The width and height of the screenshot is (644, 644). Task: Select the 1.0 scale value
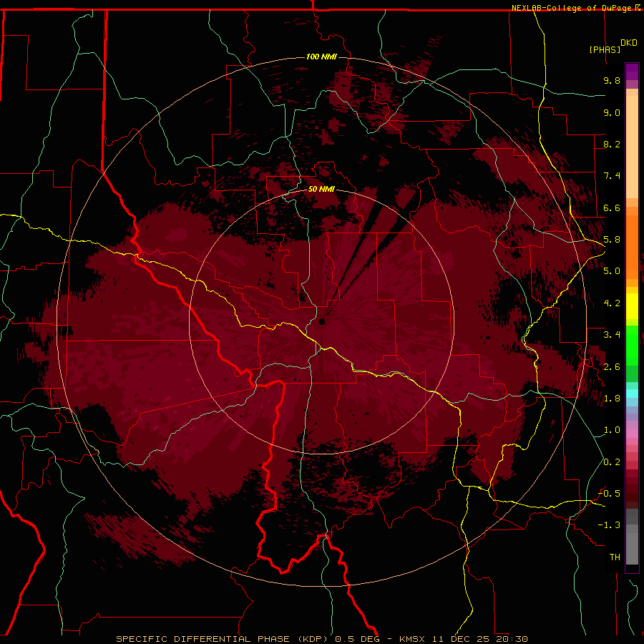612,430
